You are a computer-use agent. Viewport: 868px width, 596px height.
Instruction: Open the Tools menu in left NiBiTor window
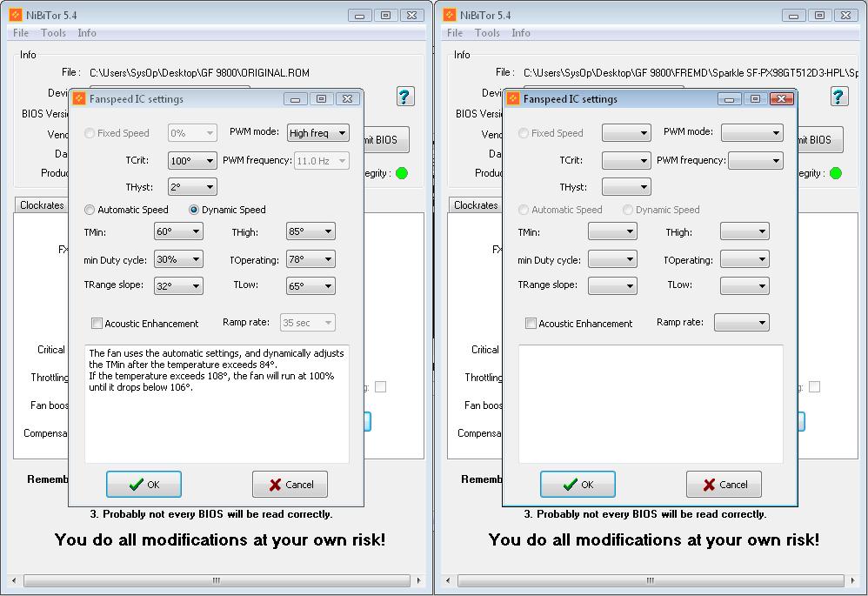53,33
